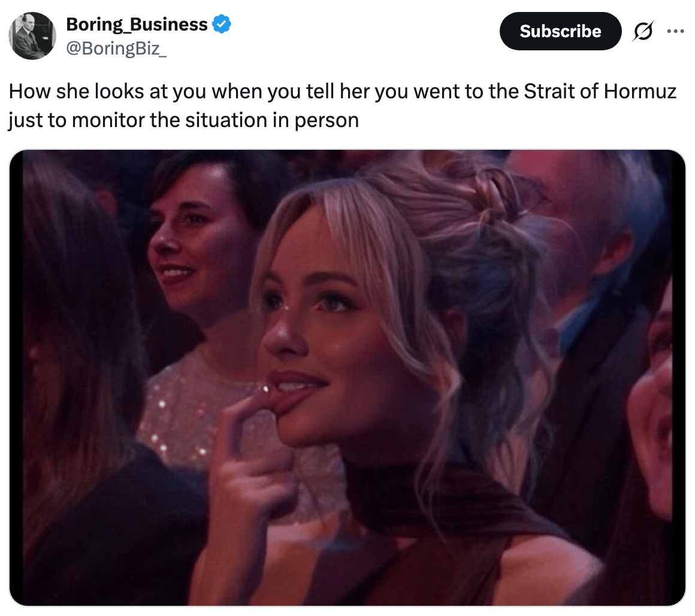Open the three-dot more options menu
Screen dimensions: 695x616
(675, 31)
